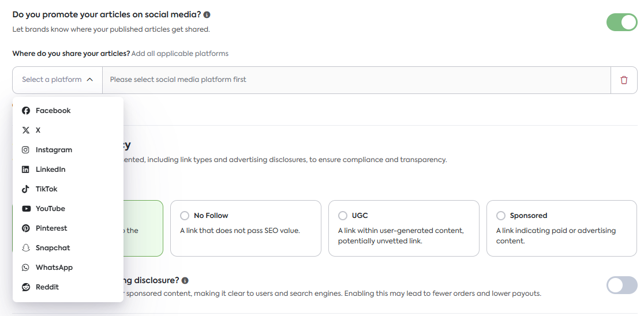Screen dimensions: 644x316
Task: Select the Sponsored link type radio
Action: (x=501, y=216)
